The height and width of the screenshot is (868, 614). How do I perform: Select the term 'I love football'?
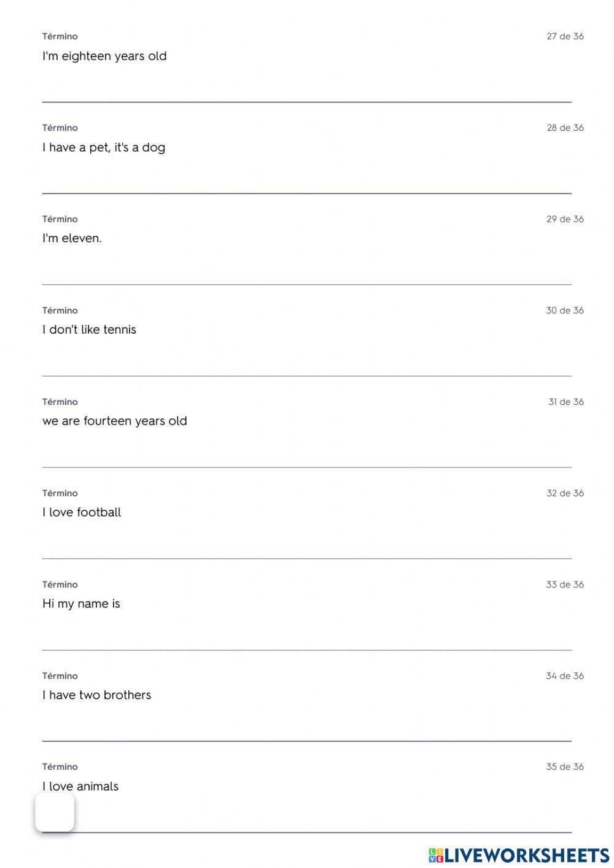click(82, 512)
